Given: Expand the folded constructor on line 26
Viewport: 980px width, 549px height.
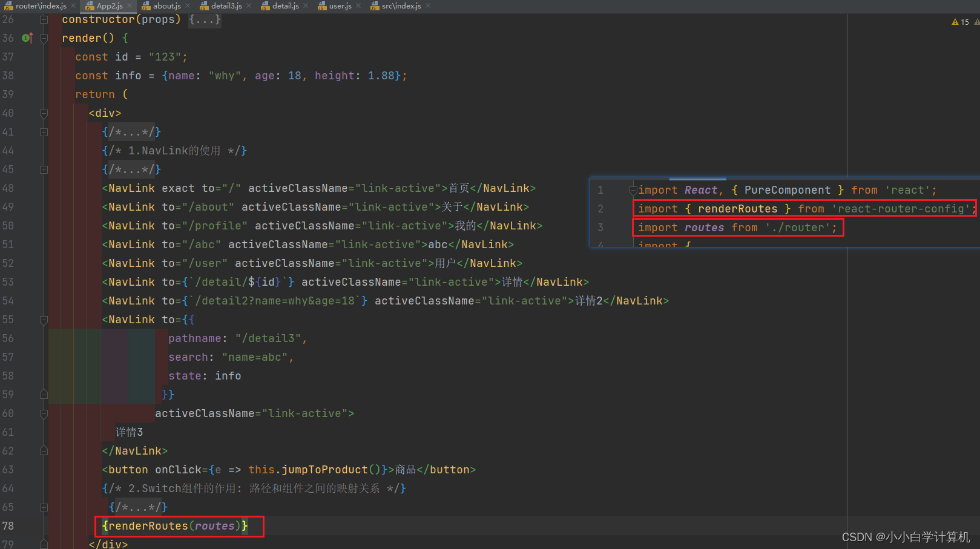Looking at the screenshot, I should [x=44, y=19].
